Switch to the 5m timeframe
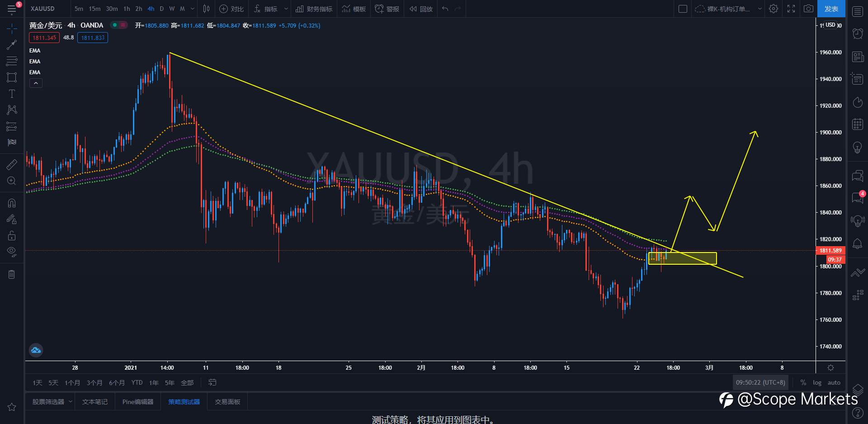Image resolution: width=868 pixels, height=424 pixels. [x=79, y=9]
